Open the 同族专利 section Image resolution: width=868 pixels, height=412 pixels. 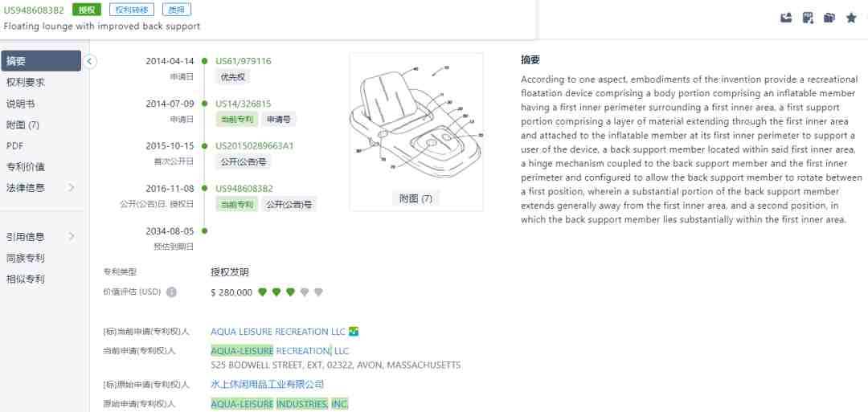click(x=26, y=258)
